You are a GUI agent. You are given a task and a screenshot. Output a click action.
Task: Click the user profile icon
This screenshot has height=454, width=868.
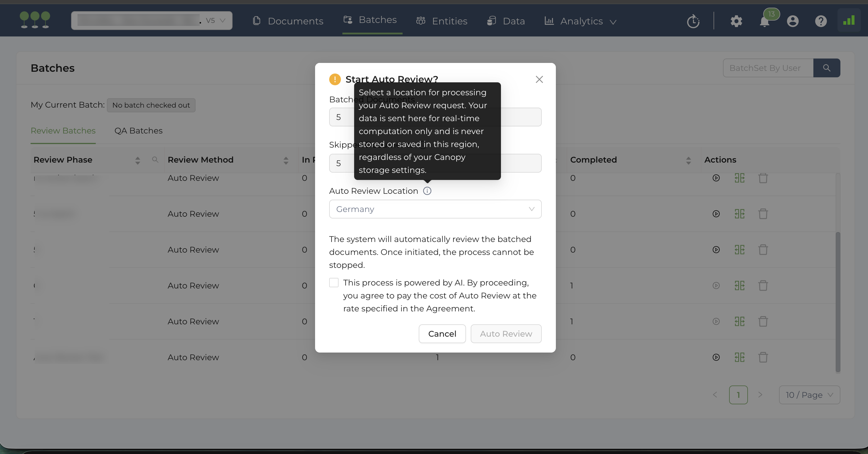pos(793,21)
